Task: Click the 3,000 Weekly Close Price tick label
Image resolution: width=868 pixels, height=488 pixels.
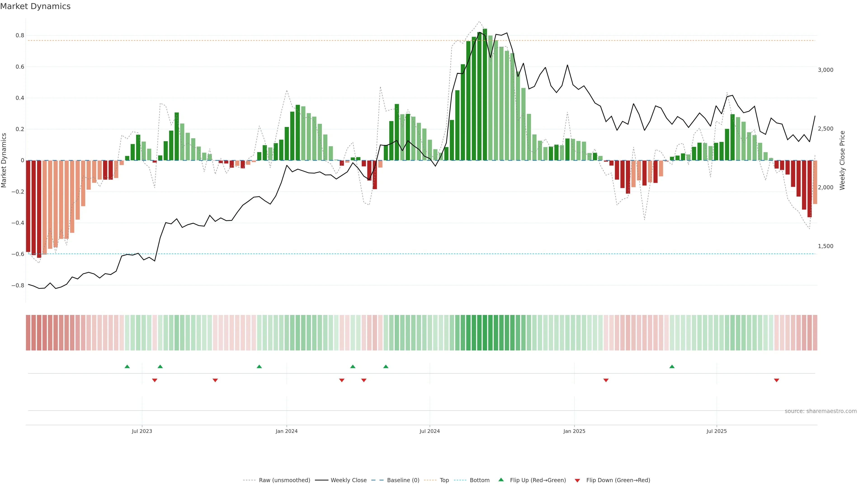Action: coord(825,70)
